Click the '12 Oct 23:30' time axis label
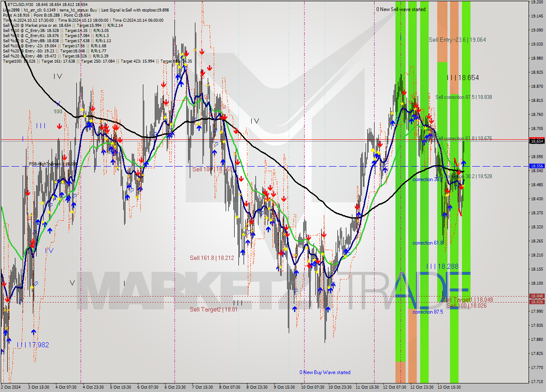Screen dimensions: 546x392 click(x=421, y=387)
